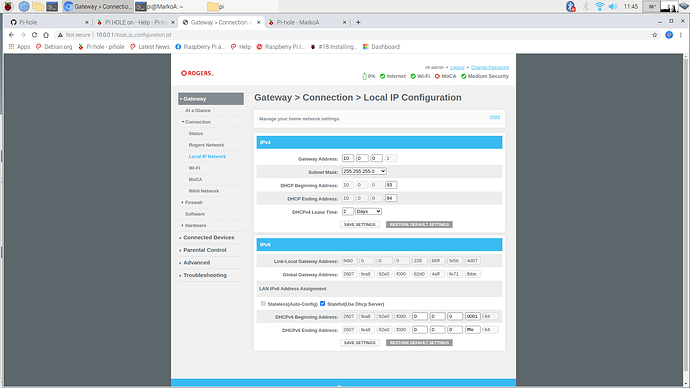Open the Software sidebar page

pos(195,214)
